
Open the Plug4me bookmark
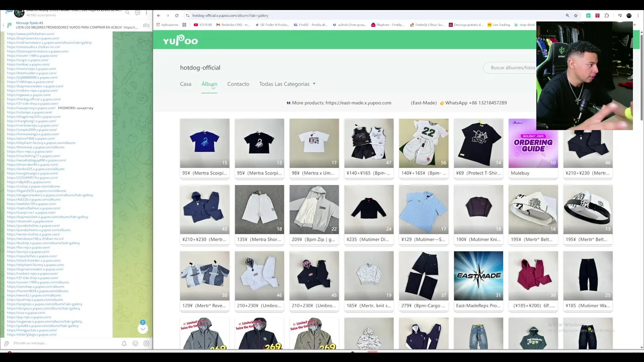click(x=387, y=25)
